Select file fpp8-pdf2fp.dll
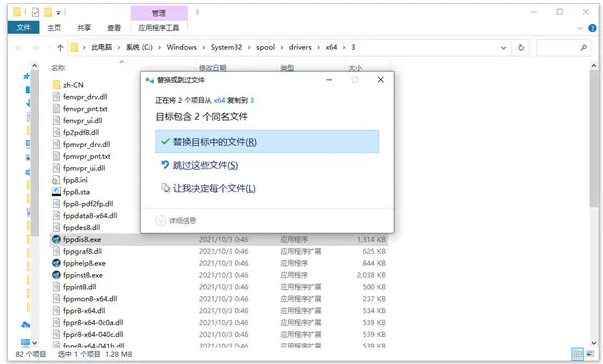Viewport: 603px width, 364px height. pyautogui.click(x=88, y=204)
